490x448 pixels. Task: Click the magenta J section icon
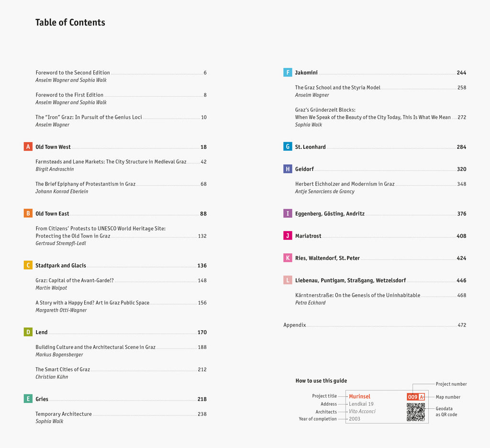click(288, 235)
